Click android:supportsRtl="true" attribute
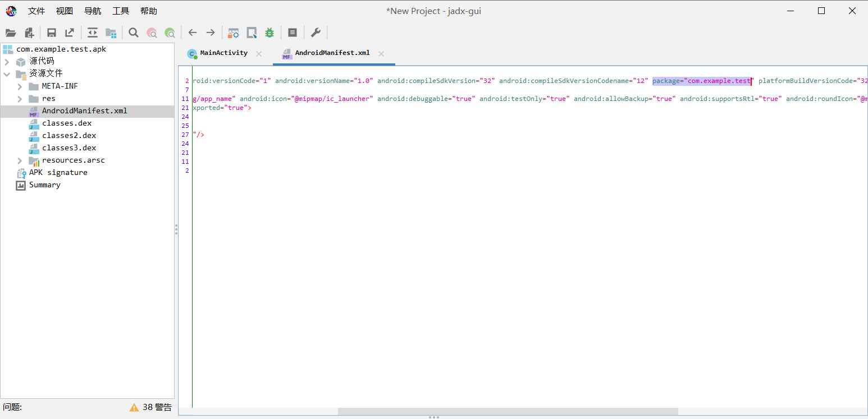 point(730,99)
